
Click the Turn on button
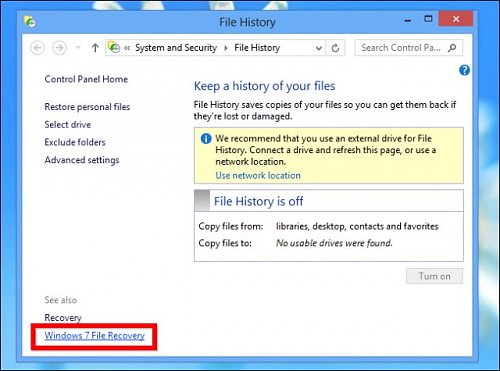tap(434, 276)
